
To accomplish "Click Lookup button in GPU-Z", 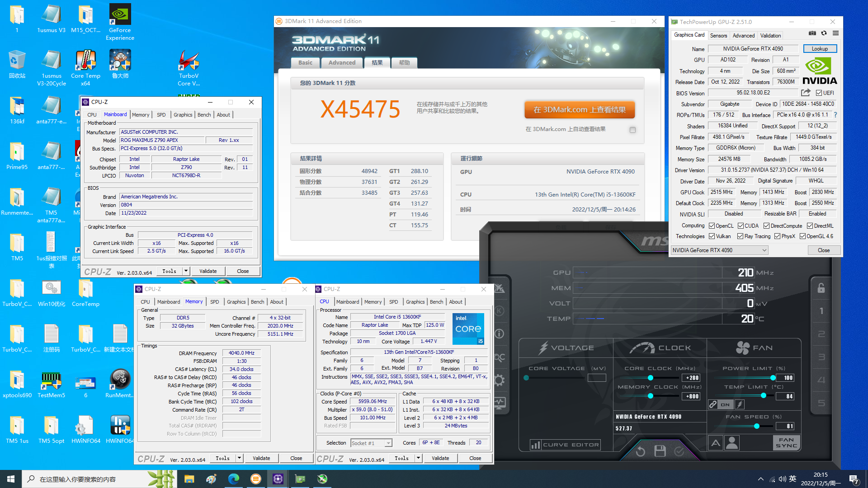I will pyautogui.click(x=820, y=49).
